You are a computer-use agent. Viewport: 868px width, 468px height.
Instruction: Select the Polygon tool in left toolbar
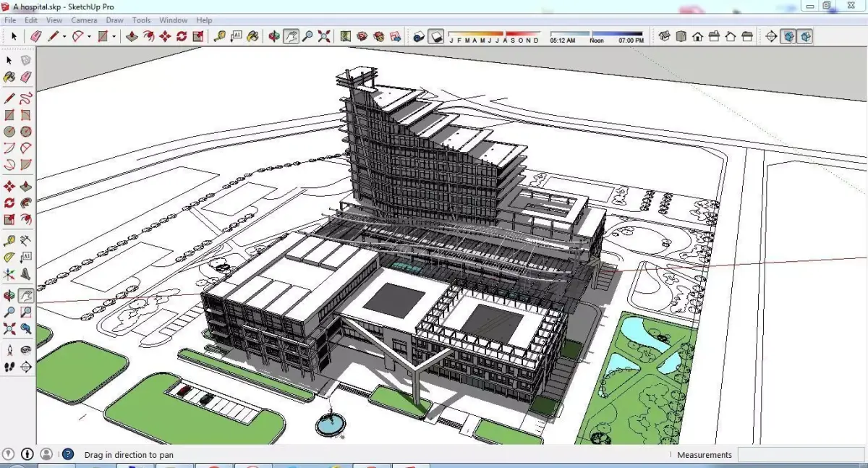(26, 132)
